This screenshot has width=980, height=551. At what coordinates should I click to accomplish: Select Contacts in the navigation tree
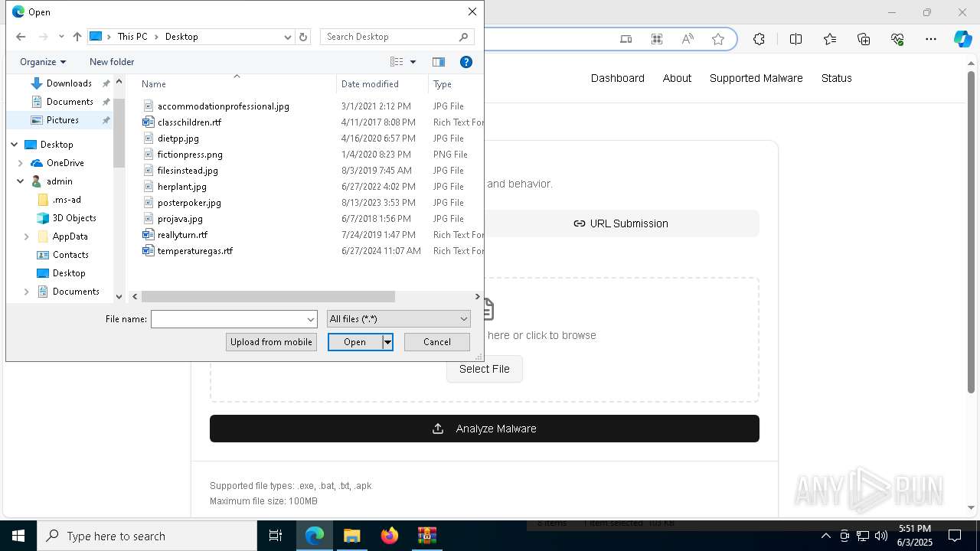pos(70,255)
